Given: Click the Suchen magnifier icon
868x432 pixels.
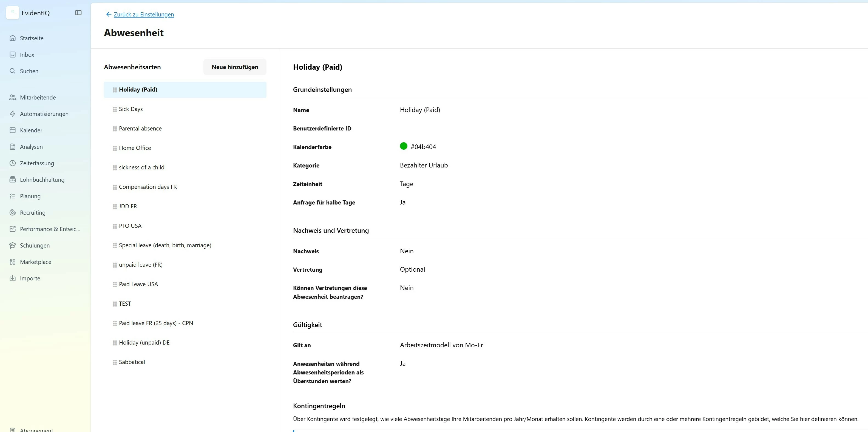Looking at the screenshot, I should 12,71.
